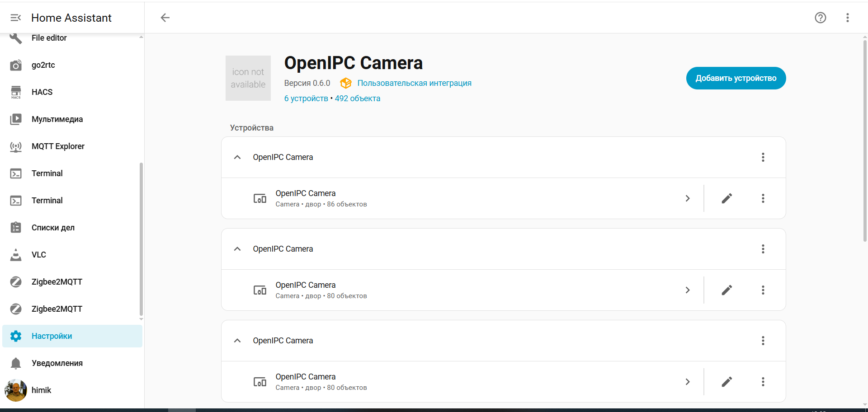The height and width of the screenshot is (412, 868).
Task: Edit the first OpenIPC Camera device (86 objects)
Action: [x=726, y=198]
